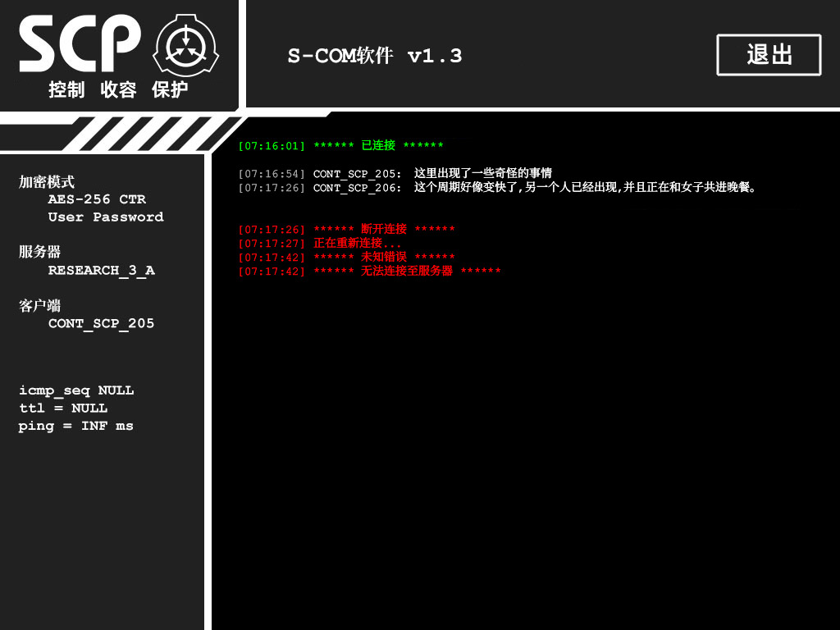Viewport: 840px width, 630px height.
Task: Click the green 已连接 log line
Action: click(x=340, y=145)
